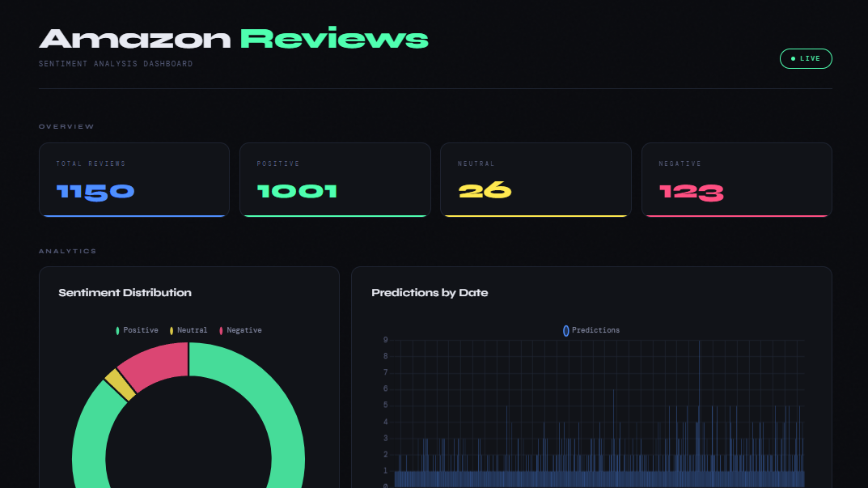Viewport: 868px width, 488px height.
Task: Toggle the Predictions legend item in bar chart
Action: 591,330
